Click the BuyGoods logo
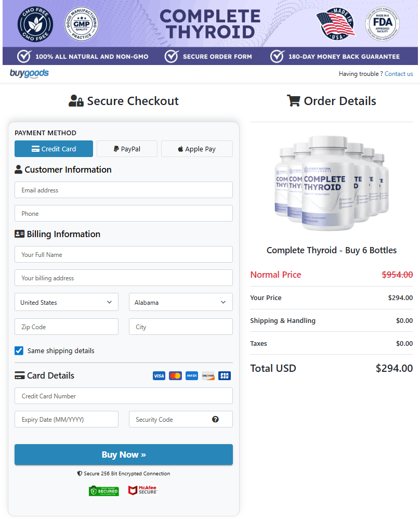 [x=29, y=73]
